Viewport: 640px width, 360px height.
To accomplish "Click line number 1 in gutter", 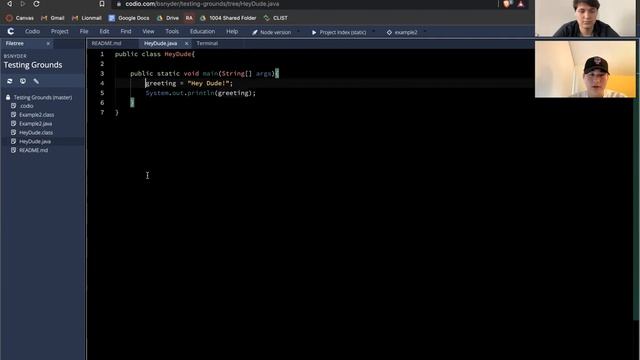I will [102, 54].
